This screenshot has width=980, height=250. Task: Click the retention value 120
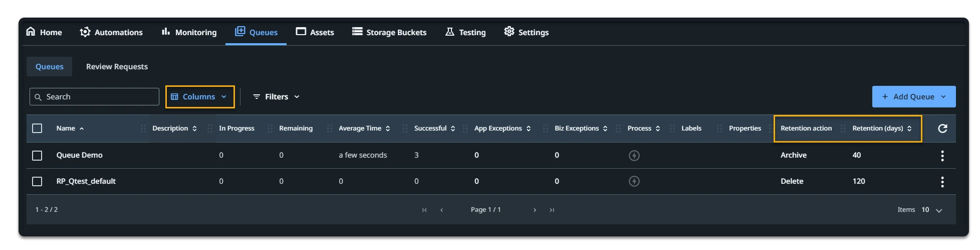pyautogui.click(x=859, y=181)
